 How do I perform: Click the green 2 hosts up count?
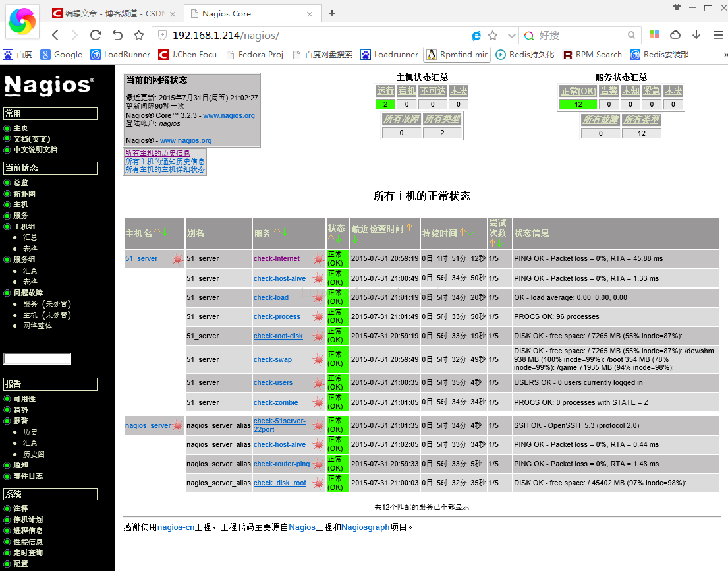click(x=385, y=105)
